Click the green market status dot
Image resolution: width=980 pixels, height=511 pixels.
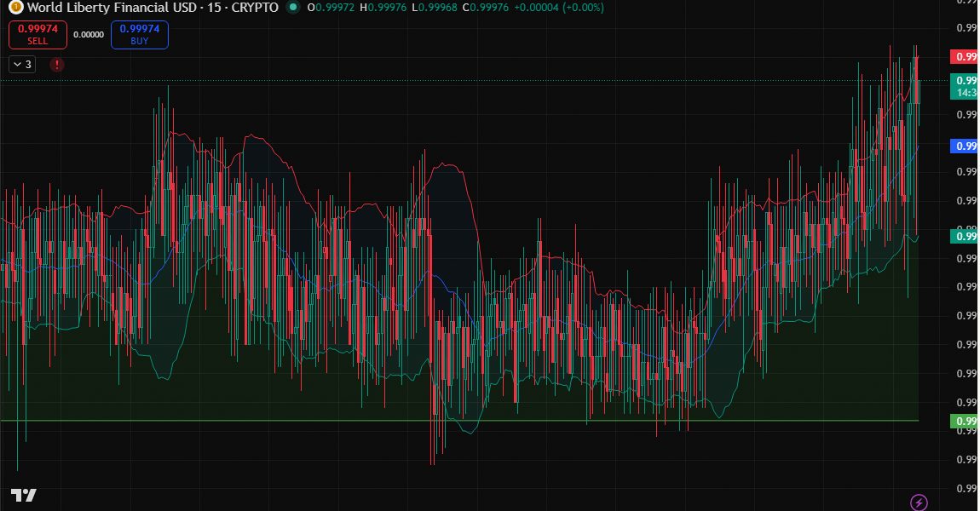tap(293, 8)
